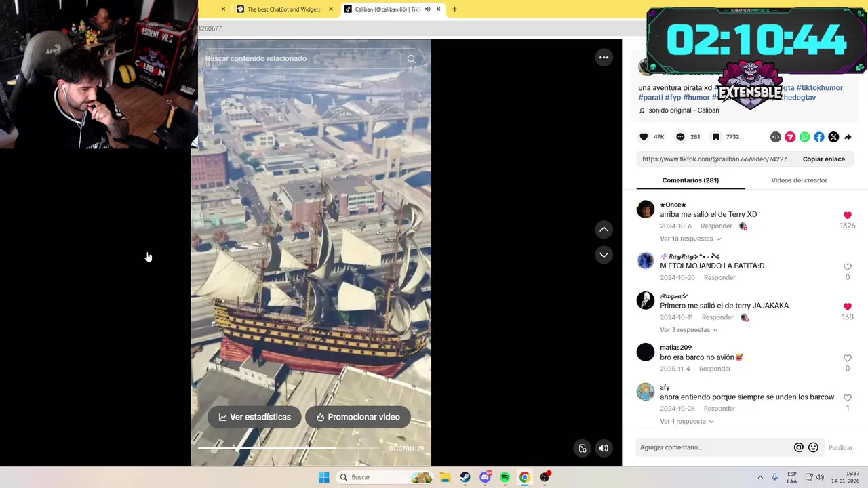Click the Windows taskbar 'Buscar' search box
The image size is (868, 488).
(384, 477)
